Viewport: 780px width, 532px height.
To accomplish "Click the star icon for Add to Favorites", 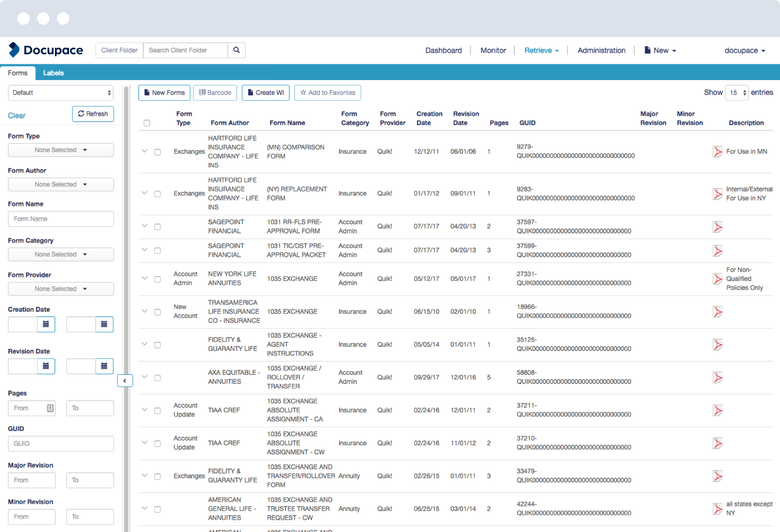I will point(303,92).
